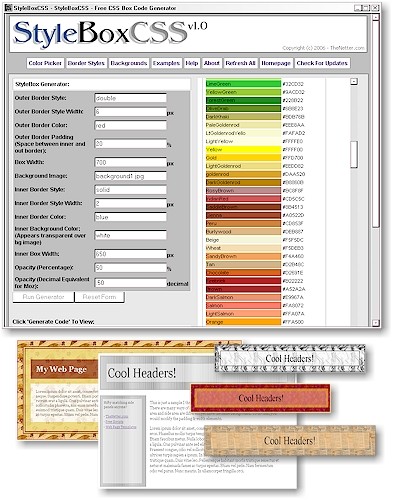The width and height of the screenshot is (393, 500).
Task: Pick the Tan color swatch
Action: (243, 264)
